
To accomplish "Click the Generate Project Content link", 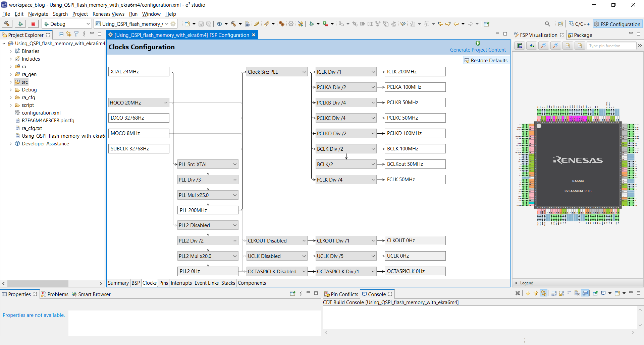I will 478,50.
